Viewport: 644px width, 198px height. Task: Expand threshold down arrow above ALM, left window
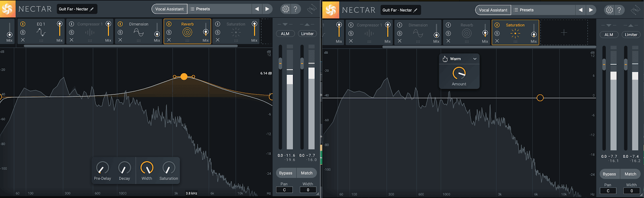(285, 24)
